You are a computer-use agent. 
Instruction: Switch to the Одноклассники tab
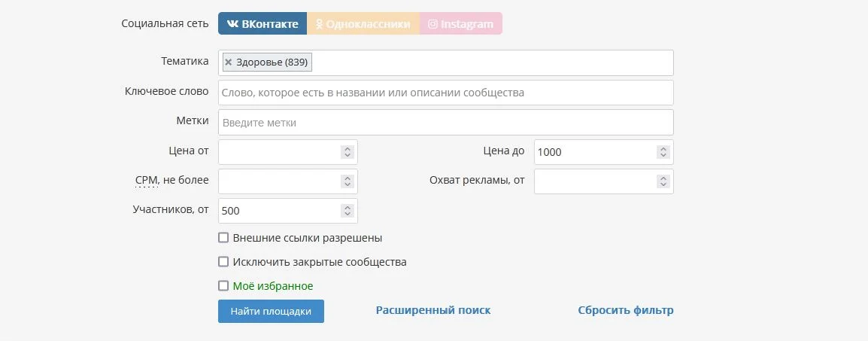click(x=363, y=24)
